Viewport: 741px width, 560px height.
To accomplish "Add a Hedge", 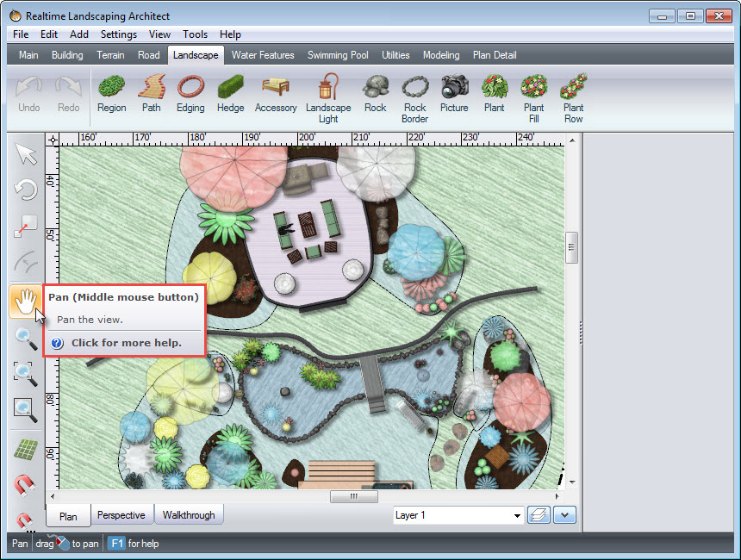I will [x=231, y=94].
